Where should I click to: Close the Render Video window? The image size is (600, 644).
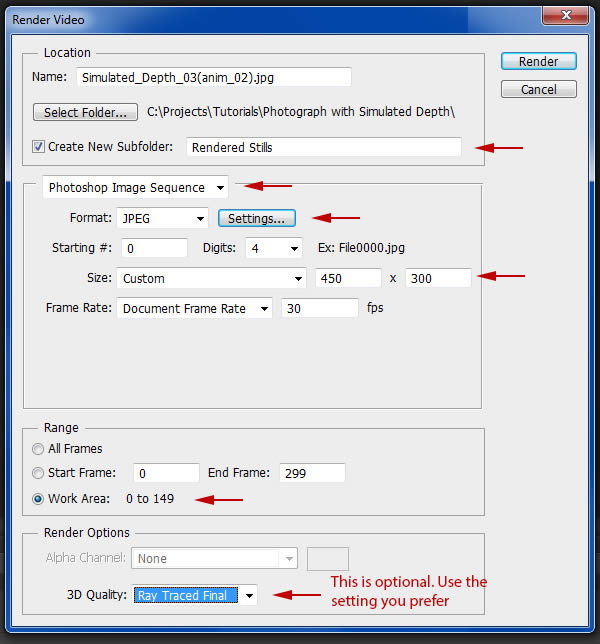(566, 16)
